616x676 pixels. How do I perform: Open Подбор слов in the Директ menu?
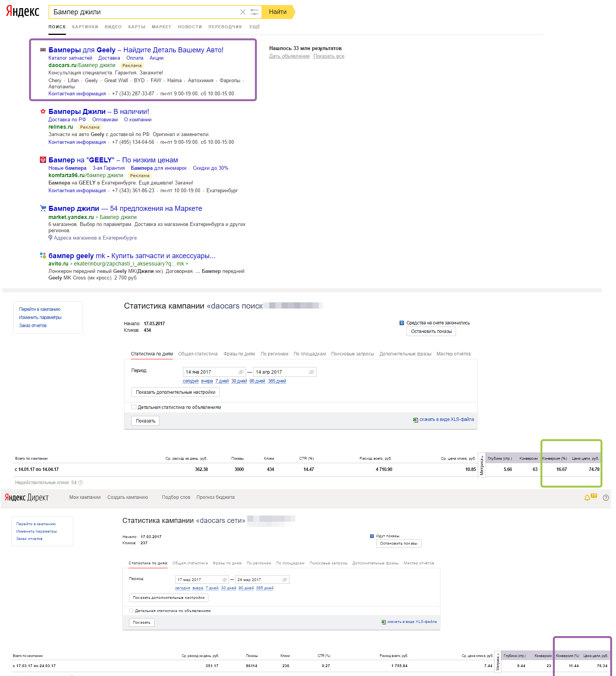point(176,497)
